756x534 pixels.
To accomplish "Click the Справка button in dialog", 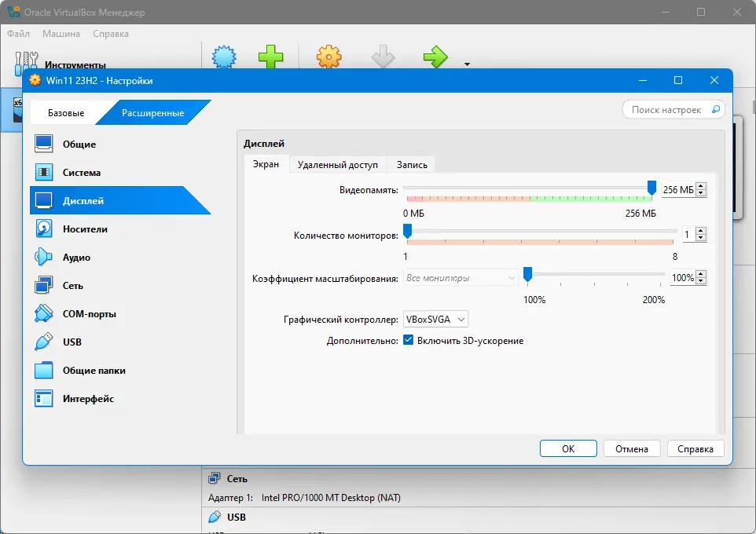I will tap(695, 448).
